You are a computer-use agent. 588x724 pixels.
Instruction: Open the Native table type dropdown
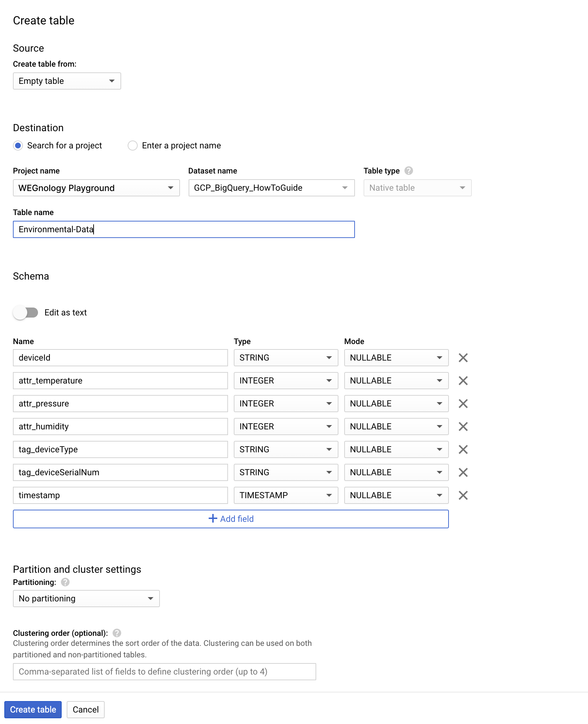pos(417,188)
